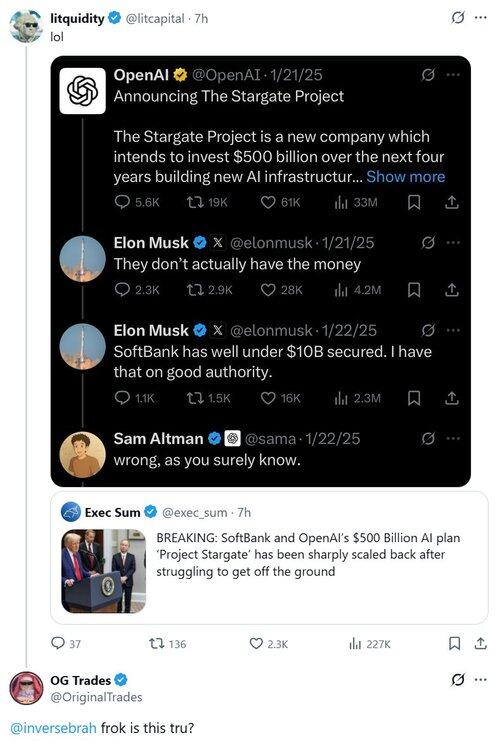
Task: Open OG Trades' profile avatar
Action: click(26, 688)
